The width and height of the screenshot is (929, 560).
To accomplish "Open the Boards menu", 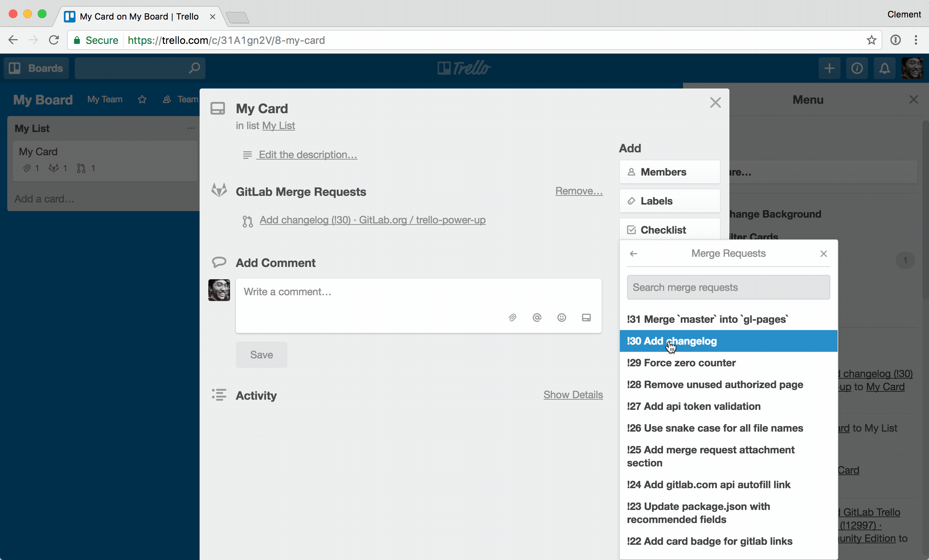I will pos(36,68).
